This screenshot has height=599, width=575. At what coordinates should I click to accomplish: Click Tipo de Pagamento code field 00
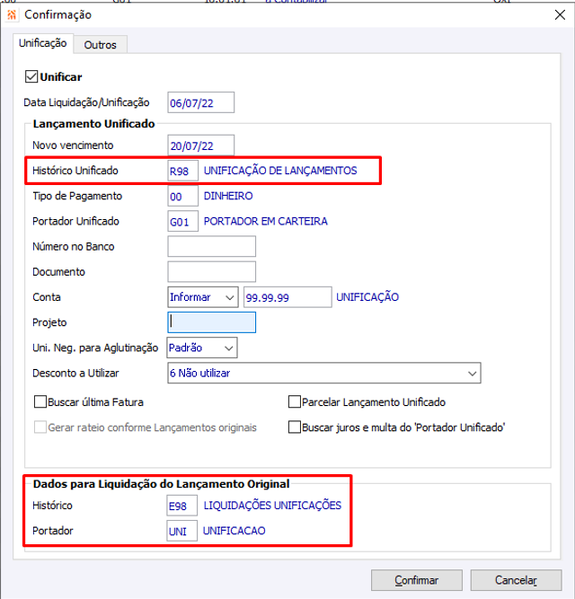[x=183, y=196]
